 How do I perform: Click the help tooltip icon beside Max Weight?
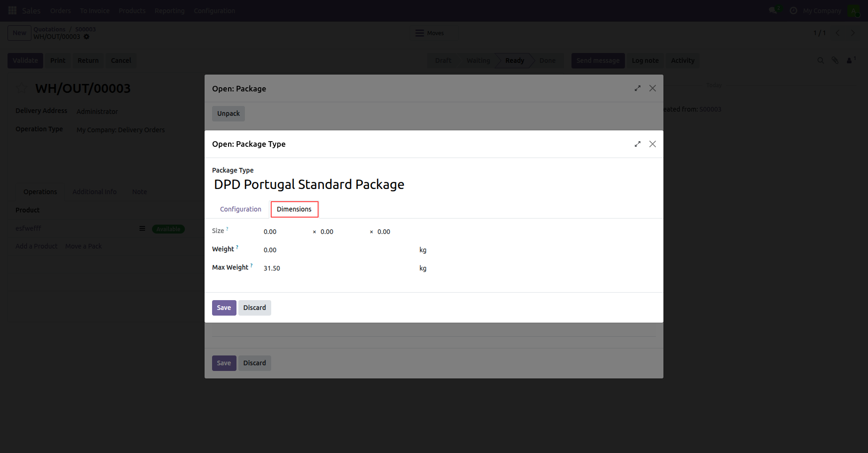click(251, 265)
